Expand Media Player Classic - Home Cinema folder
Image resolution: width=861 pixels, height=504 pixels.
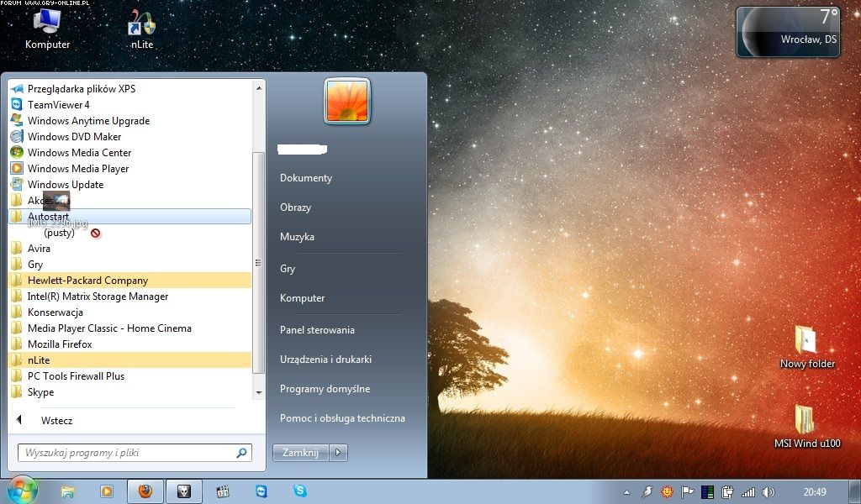[130, 328]
